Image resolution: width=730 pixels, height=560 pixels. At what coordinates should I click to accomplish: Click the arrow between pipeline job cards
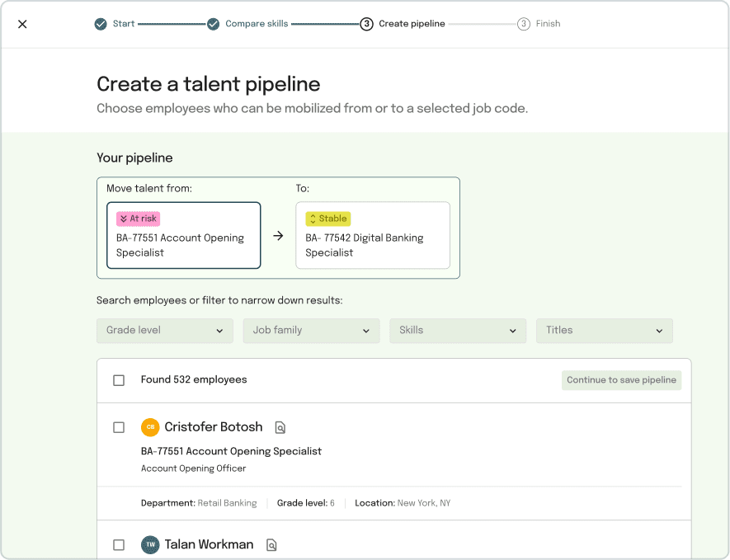[x=278, y=236]
